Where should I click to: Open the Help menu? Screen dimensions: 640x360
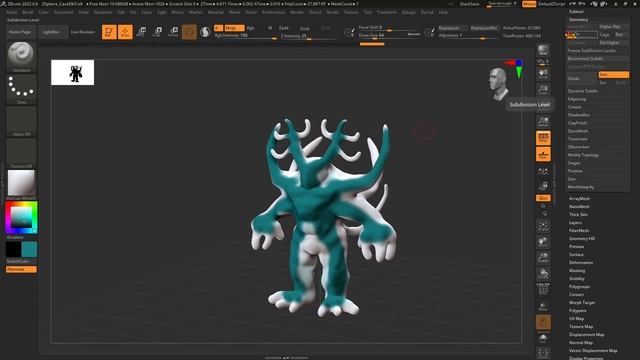coord(443,12)
